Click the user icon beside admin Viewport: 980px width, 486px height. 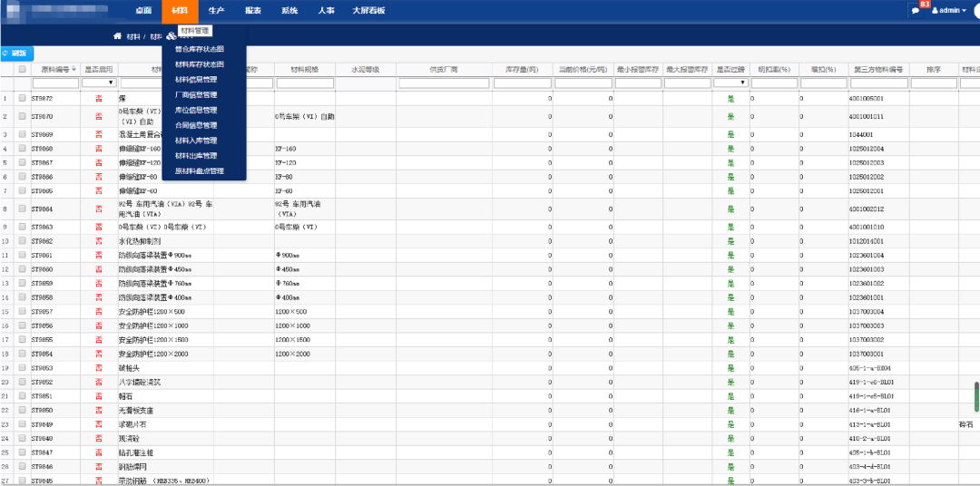click(x=934, y=11)
